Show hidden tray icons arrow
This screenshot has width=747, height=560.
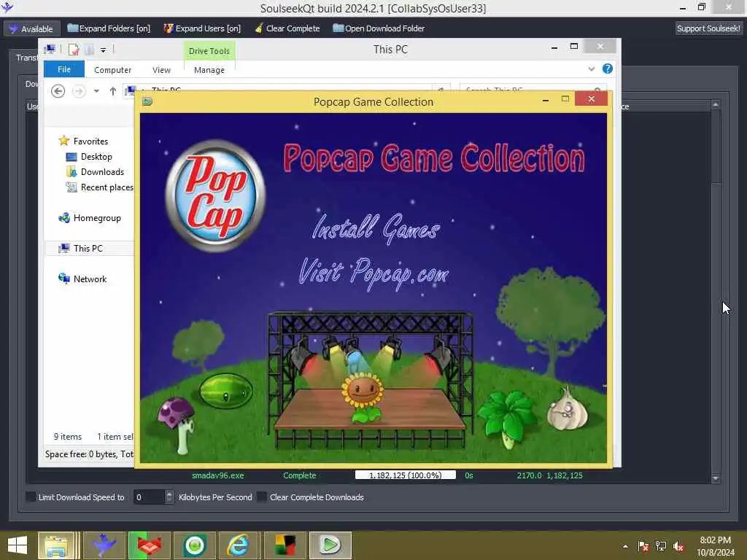[x=625, y=546]
